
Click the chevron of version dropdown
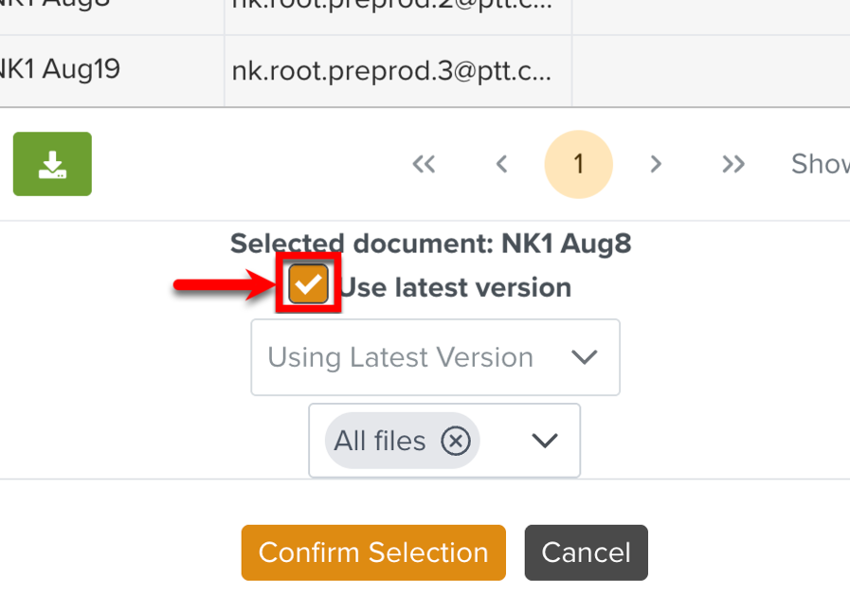(x=585, y=357)
